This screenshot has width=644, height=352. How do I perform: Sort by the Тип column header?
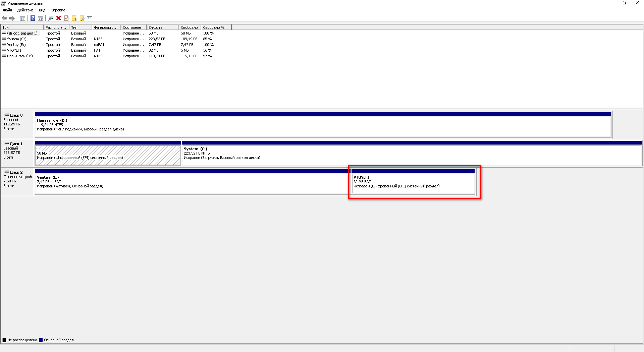point(80,27)
